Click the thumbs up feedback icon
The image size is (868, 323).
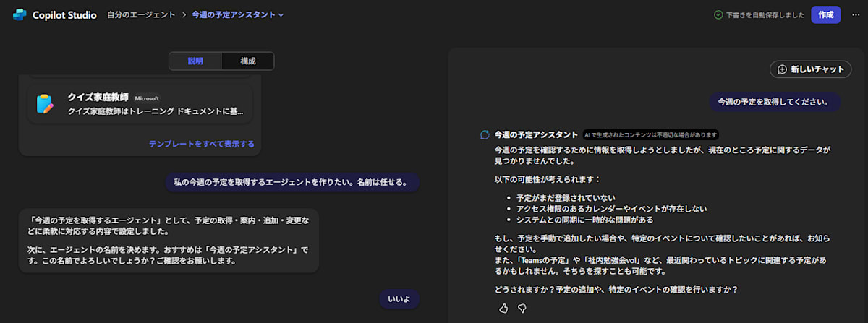tap(503, 309)
